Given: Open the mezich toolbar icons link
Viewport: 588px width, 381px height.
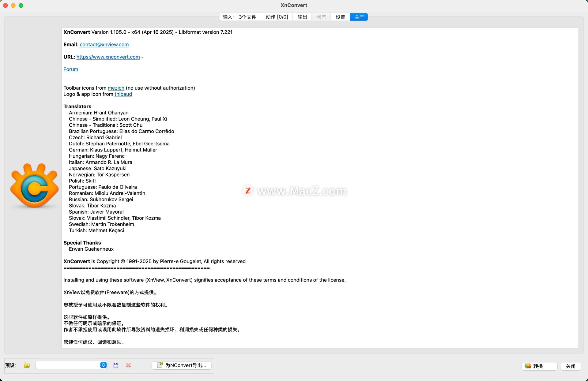Looking at the screenshot, I should (x=116, y=88).
